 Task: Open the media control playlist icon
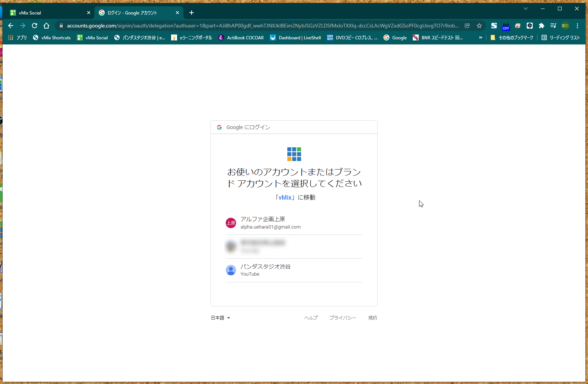[553, 26]
